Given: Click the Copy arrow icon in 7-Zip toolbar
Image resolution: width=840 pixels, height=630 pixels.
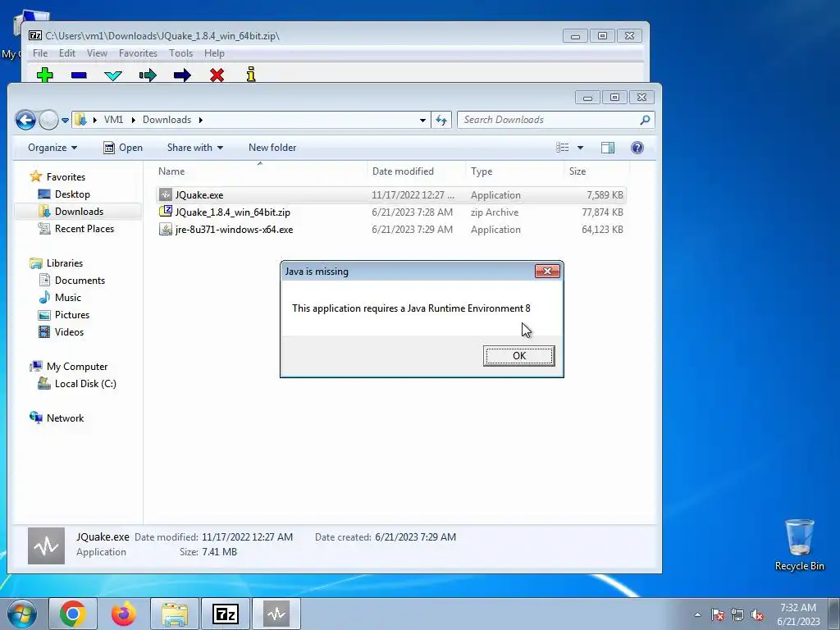Looking at the screenshot, I should 148,75.
